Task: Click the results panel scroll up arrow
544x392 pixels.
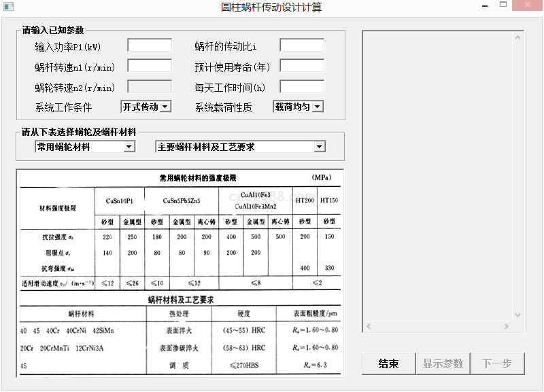Action: [x=519, y=37]
